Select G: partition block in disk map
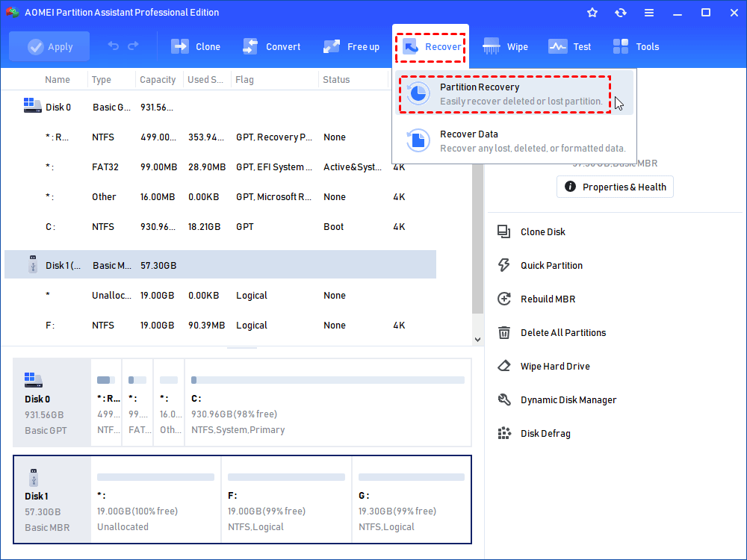 (412, 500)
